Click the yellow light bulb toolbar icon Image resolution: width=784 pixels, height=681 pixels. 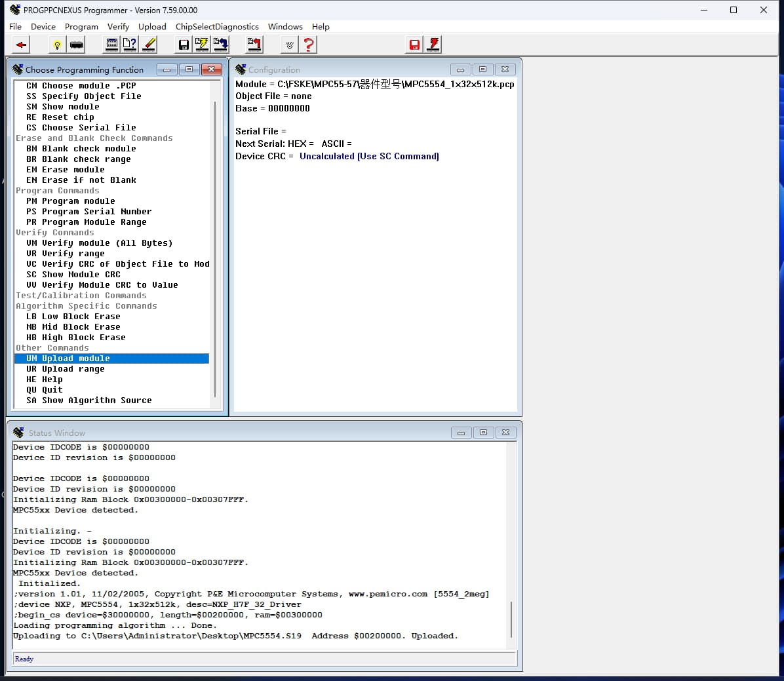58,45
